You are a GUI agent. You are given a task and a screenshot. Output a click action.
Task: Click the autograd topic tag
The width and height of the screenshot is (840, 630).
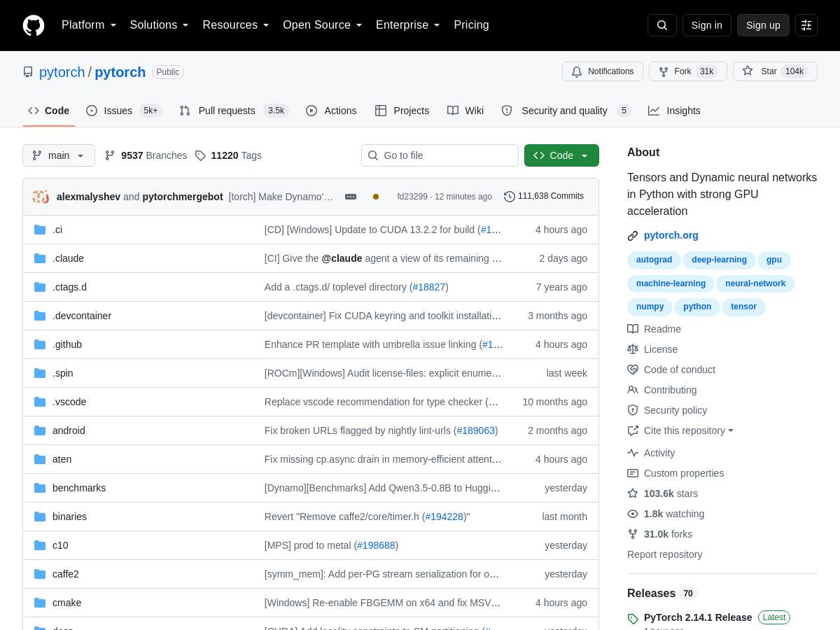[654, 260]
